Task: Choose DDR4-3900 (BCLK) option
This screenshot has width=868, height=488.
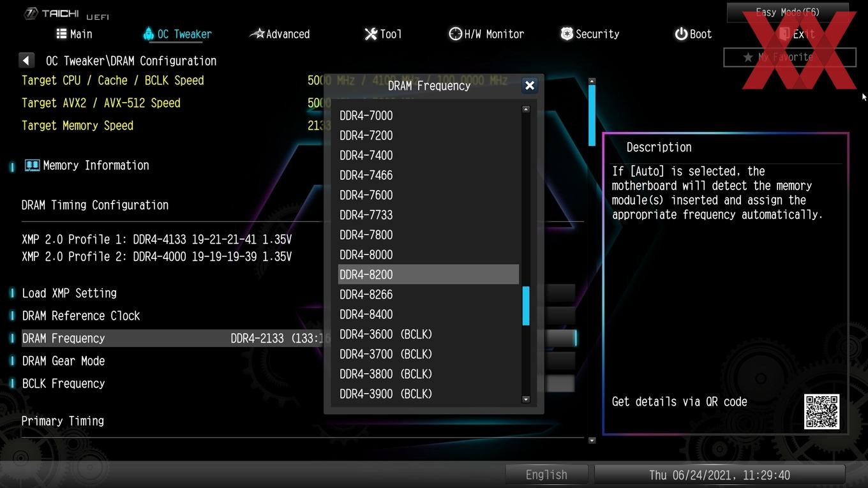Action: tap(428, 394)
